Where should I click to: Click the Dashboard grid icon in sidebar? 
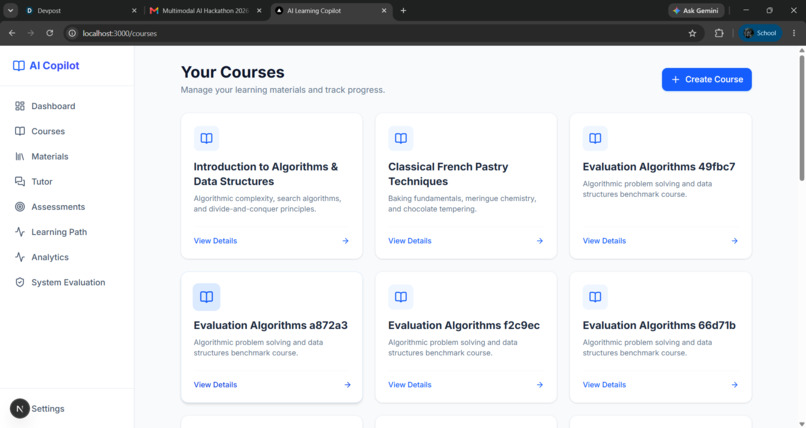[x=20, y=106]
